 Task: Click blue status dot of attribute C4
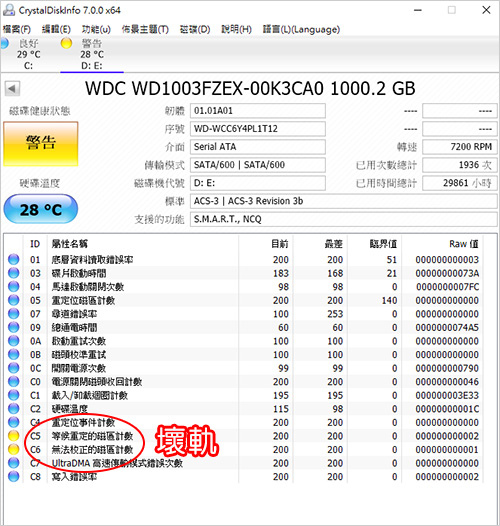tap(13, 422)
